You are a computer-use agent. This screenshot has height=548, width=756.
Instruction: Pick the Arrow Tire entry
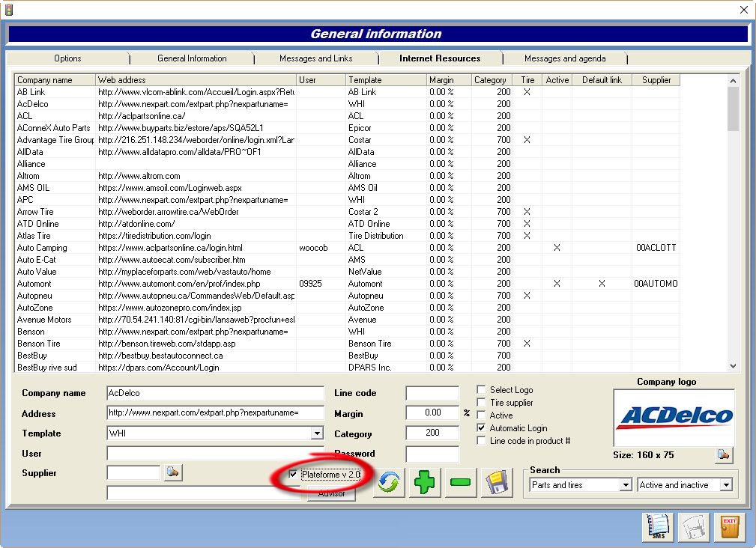pyautogui.click(x=347, y=212)
